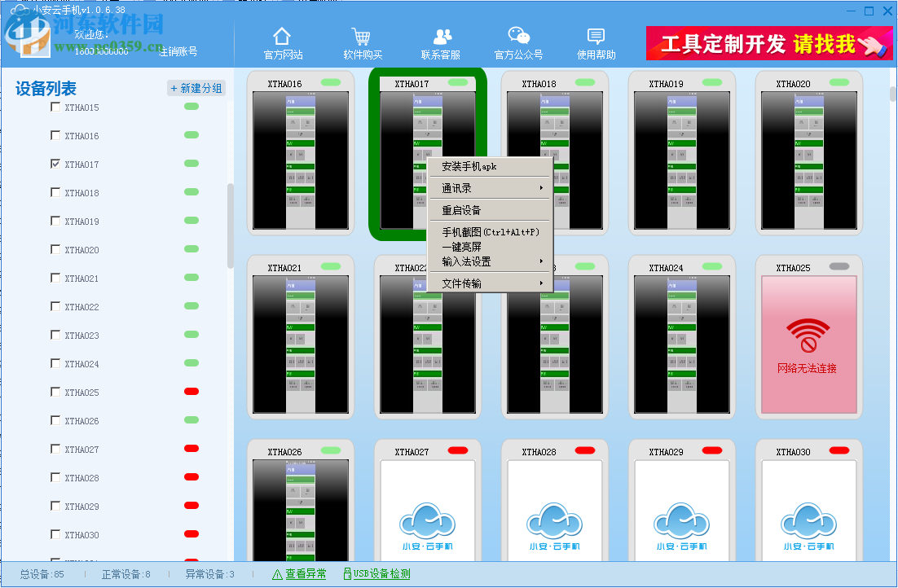The image size is (898, 588).
Task: Open the 官方网站 home icon
Action: [281, 37]
